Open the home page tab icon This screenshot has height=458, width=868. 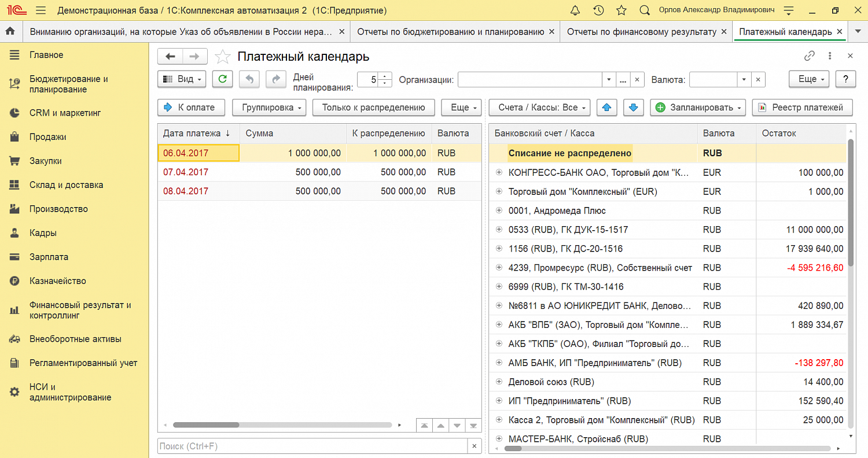(10, 32)
